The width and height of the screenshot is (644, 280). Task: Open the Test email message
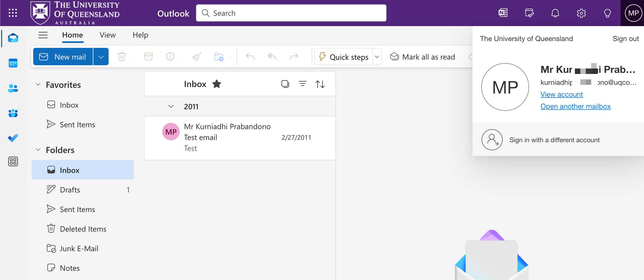coord(240,138)
